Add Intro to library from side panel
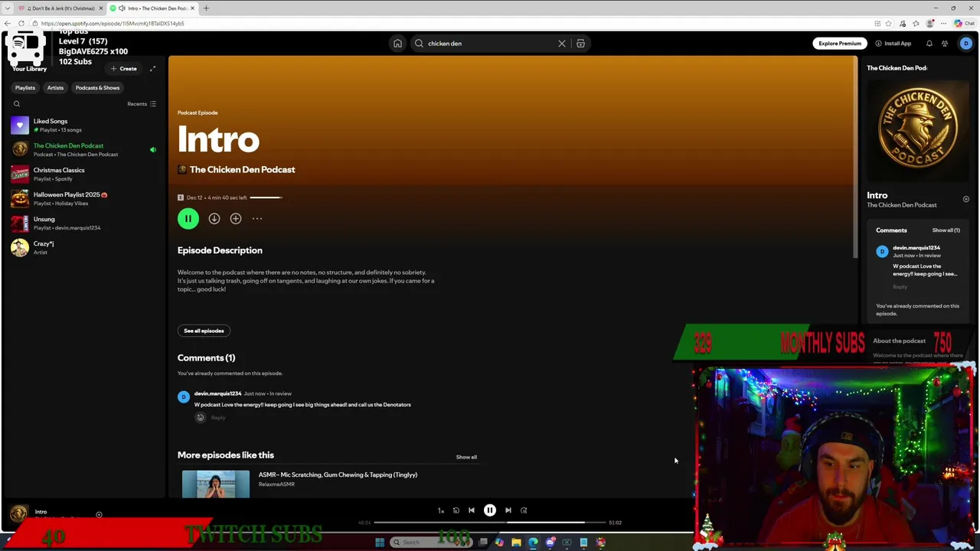This screenshot has height=551, width=980. point(966,199)
